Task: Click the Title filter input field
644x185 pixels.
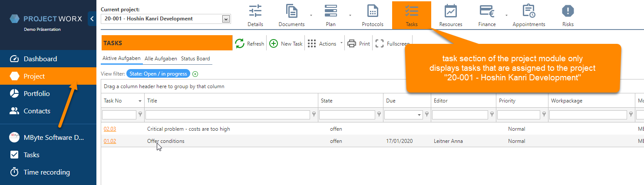Action: pyautogui.click(x=228, y=115)
